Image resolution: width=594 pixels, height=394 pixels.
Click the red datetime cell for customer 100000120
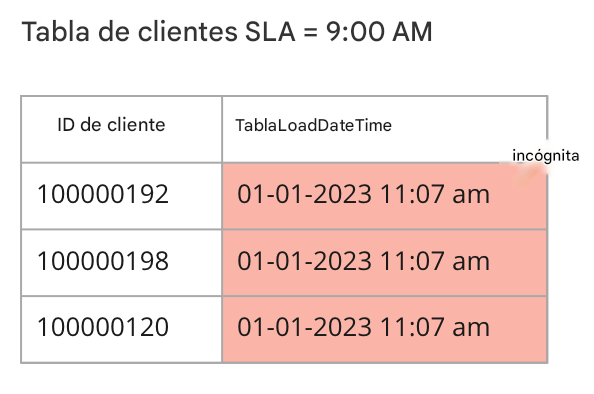coord(385,329)
